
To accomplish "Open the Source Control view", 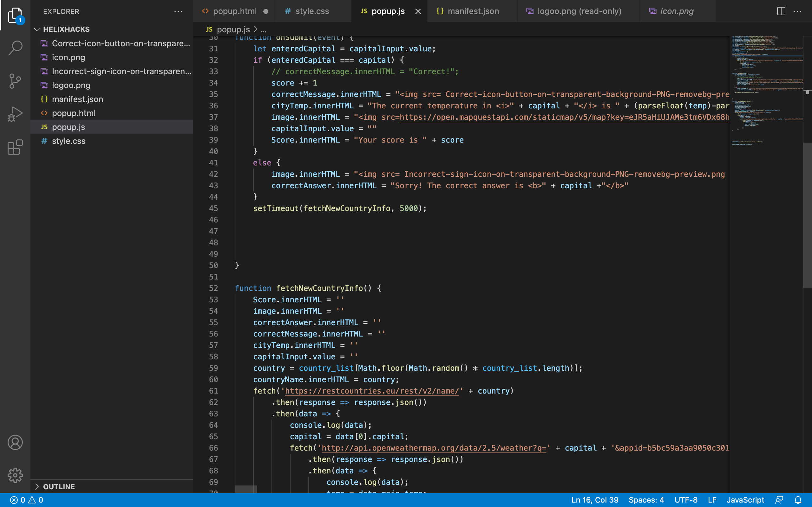I will [15, 81].
